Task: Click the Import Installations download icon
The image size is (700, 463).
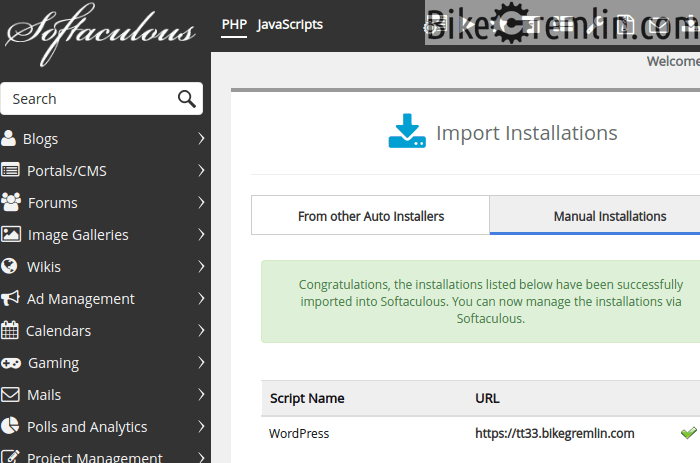Action: [407, 131]
